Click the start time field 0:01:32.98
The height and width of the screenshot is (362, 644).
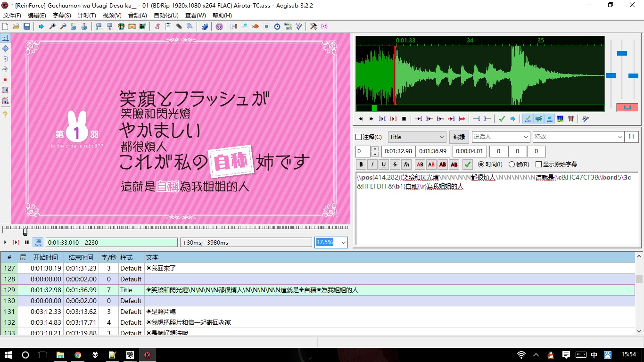tap(398, 151)
